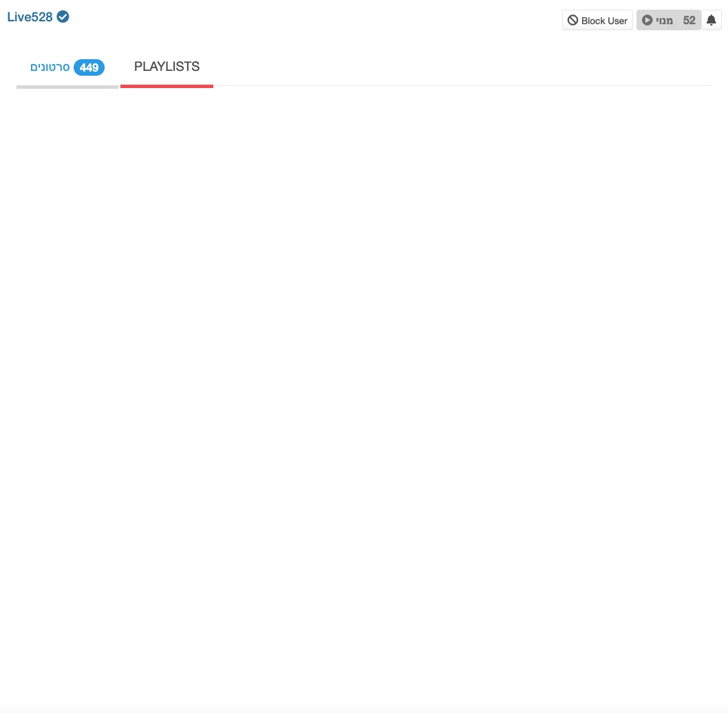The width and height of the screenshot is (728, 713).
Task: Toggle notifications with the bell icon
Action: pyautogui.click(x=711, y=20)
